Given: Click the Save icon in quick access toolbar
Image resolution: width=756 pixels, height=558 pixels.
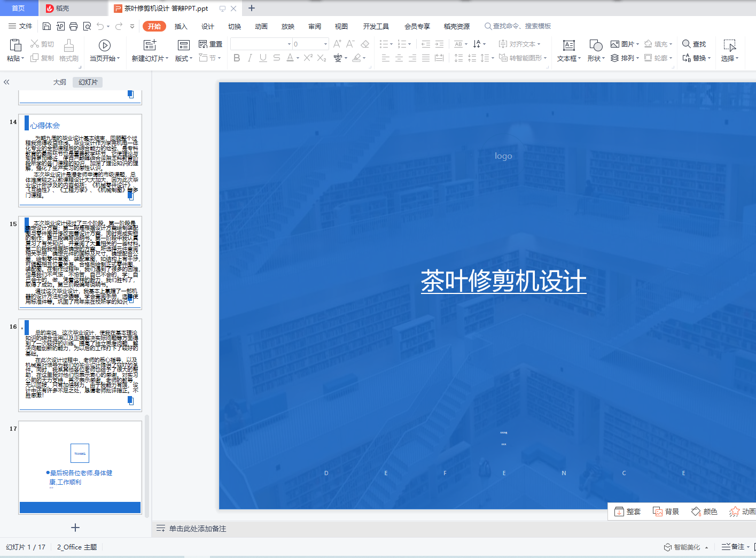Looking at the screenshot, I should (x=46, y=26).
